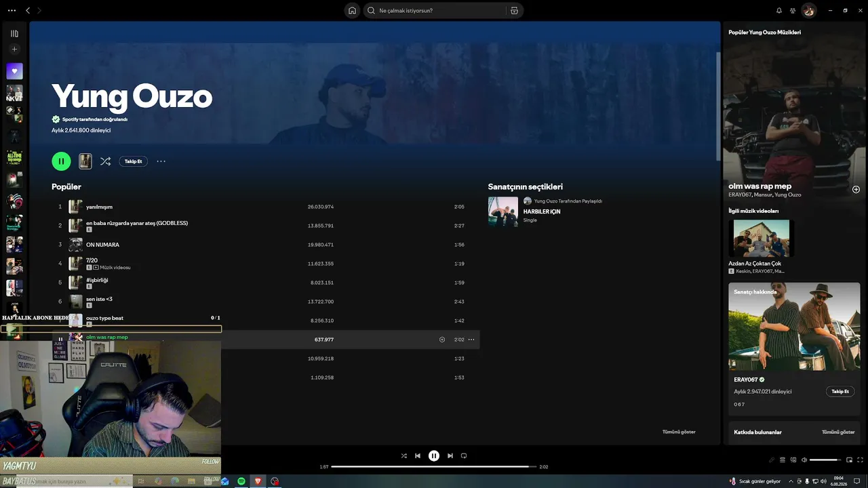Viewport: 868px width, 488px height.
Task: Open the ERAY067 artist name in about card
Action: [x=746, y=380]
